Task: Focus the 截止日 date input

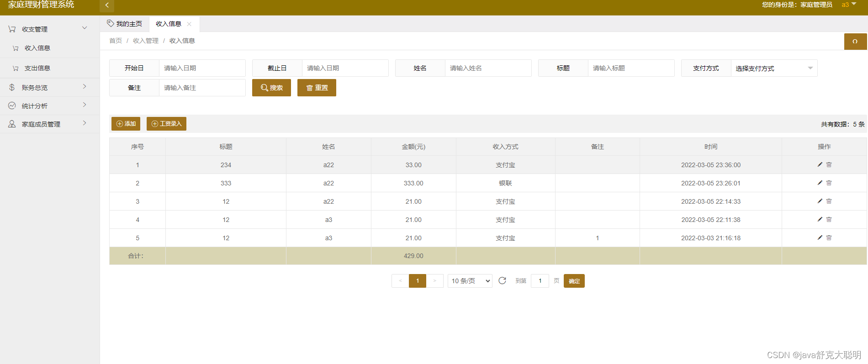Action: [345, 68]
